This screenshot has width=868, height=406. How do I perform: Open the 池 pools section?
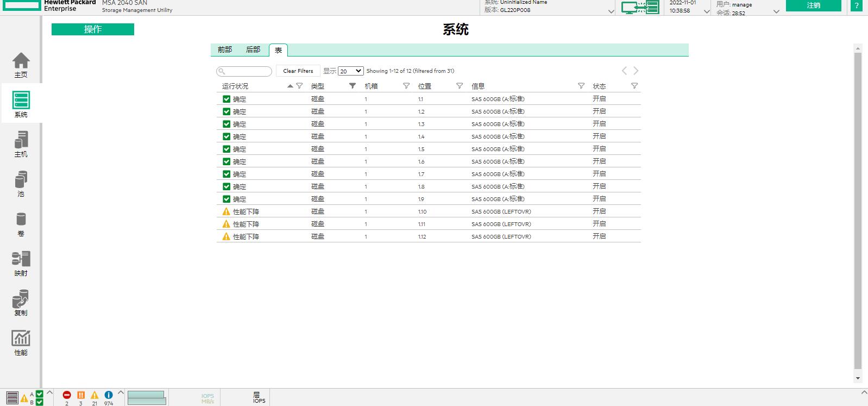pyautogui.click(x=21, y=184)
